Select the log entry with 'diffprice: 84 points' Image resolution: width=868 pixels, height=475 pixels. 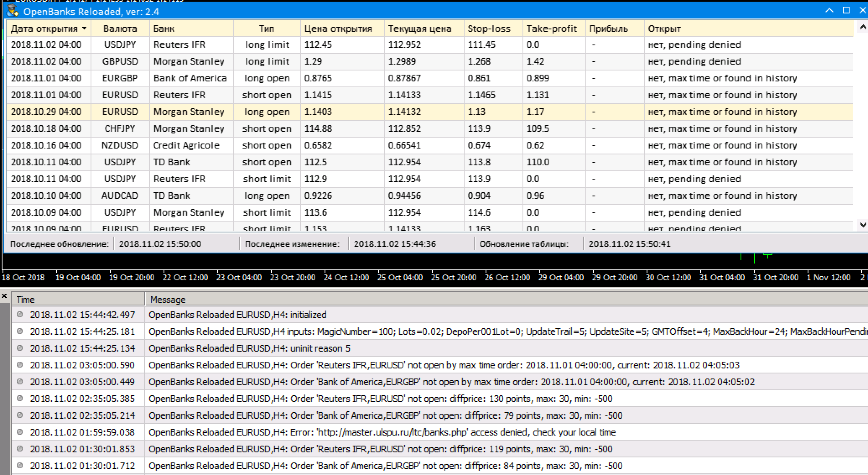tap(440, 466)
